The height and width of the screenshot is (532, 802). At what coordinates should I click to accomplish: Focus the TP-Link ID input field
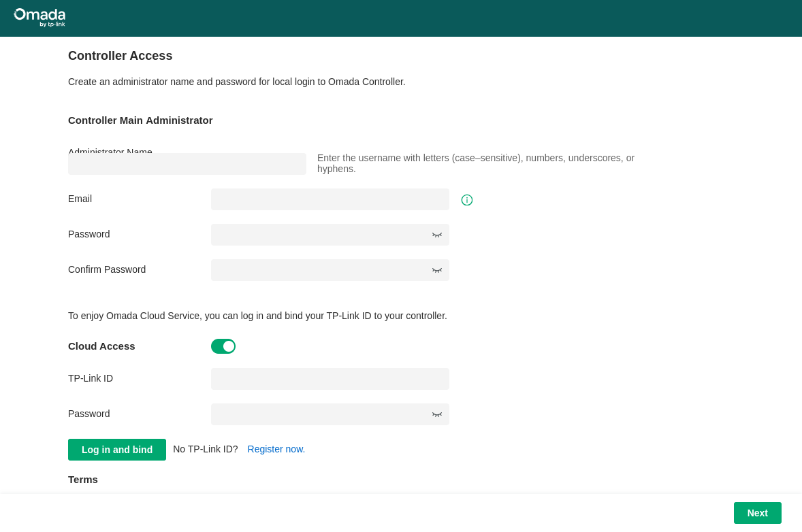(330, 379)
